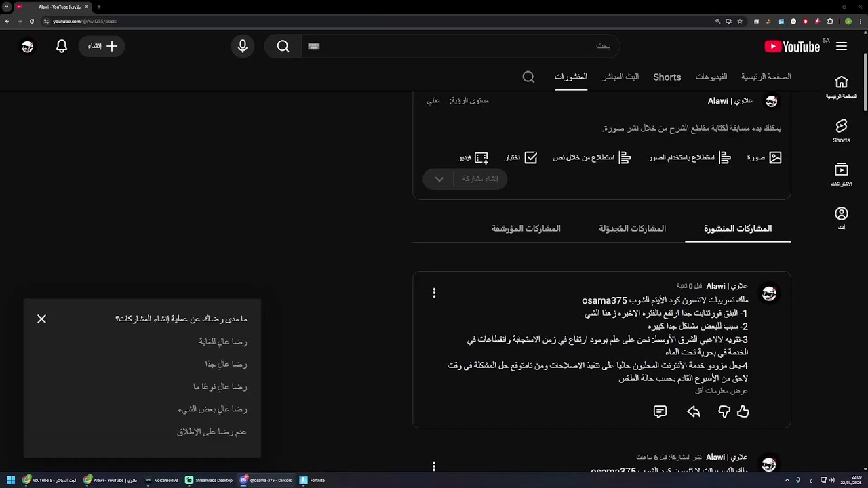Image resolution: width=868 pixels, height=488 pixels.
Task: Switch to the المنشورات channel tab
Action: coord(571,77)
